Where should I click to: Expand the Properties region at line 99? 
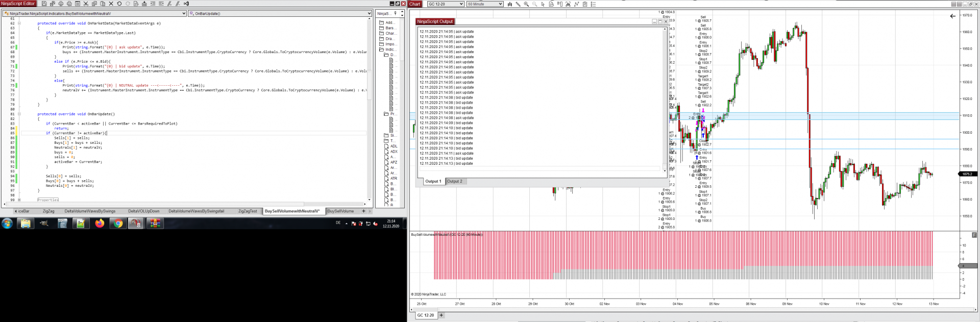pyautogui.click(x=19, y=200)
